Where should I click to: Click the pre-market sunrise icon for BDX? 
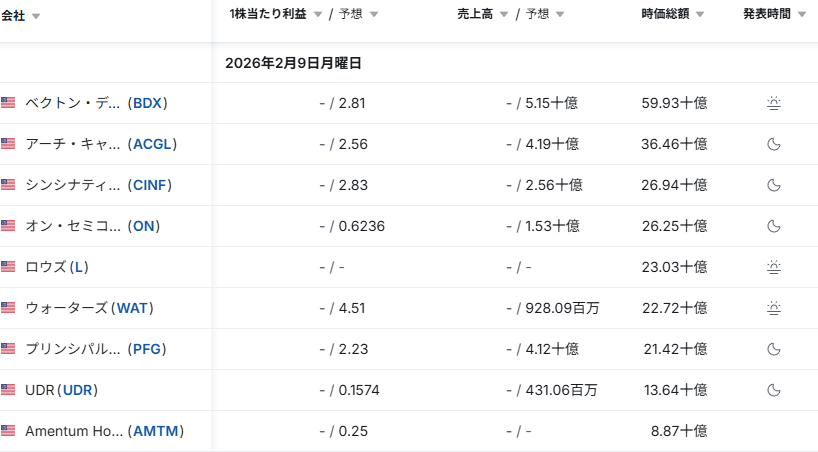click(773, 103)
